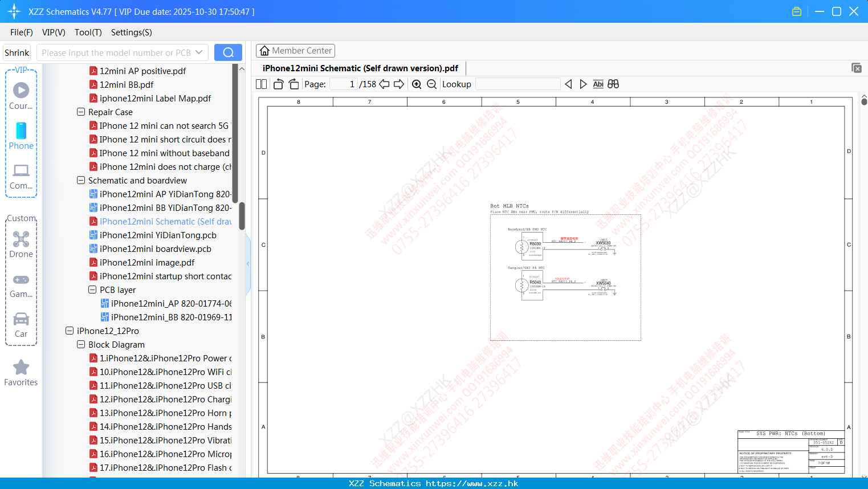Click the Abi text match icon
This screenshot has width=868, height=489.
coord(598,84)
